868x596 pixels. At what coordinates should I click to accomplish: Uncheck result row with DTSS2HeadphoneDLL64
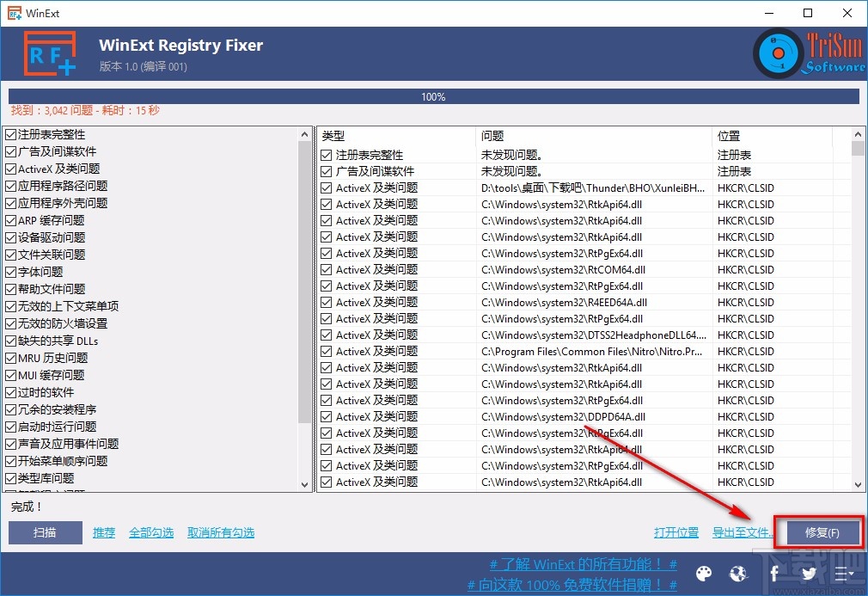point(326,335)
